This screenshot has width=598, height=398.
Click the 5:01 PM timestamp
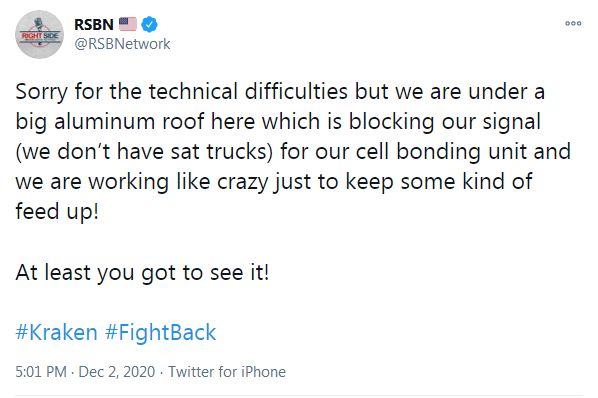[x=41, y=372]
